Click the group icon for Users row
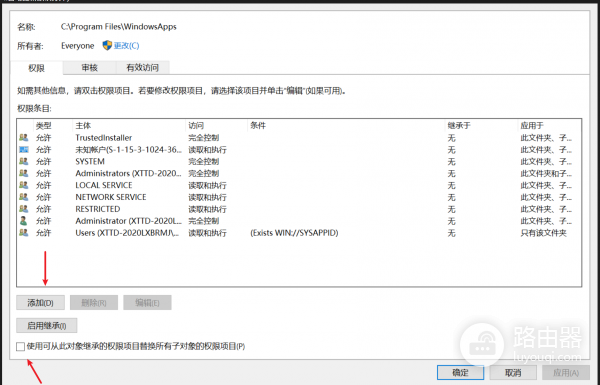The width and height of the screenshot is (600, 385). coord(24,232)
